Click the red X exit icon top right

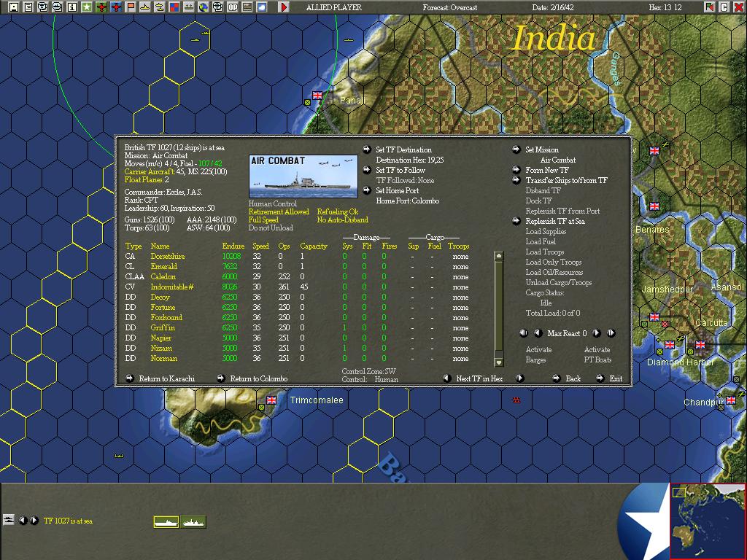739,7
